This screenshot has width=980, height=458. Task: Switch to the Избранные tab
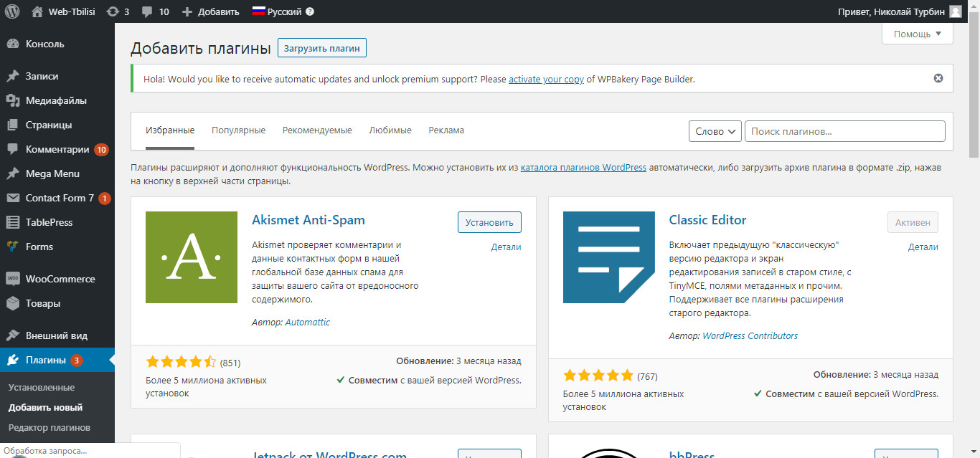tap(170, 130)
